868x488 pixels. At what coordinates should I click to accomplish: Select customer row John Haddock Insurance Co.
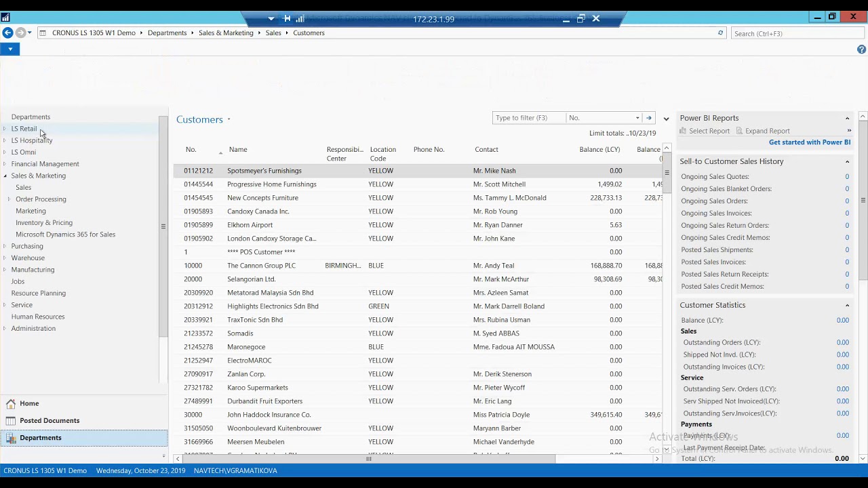pos(417,415)
